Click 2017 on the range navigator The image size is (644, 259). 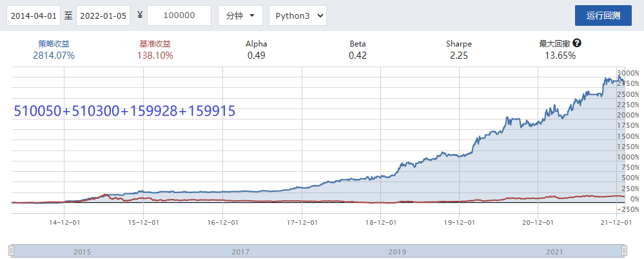click(240, 251)
